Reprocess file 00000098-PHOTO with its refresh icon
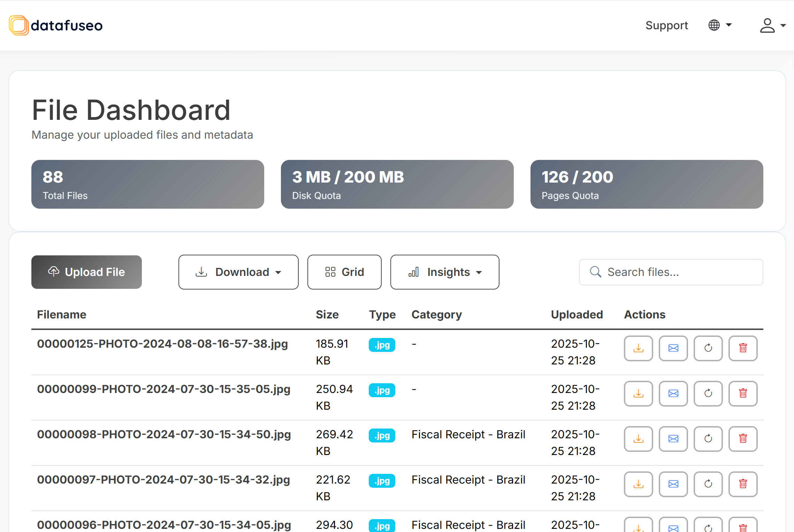 click(x=708, y=439)
